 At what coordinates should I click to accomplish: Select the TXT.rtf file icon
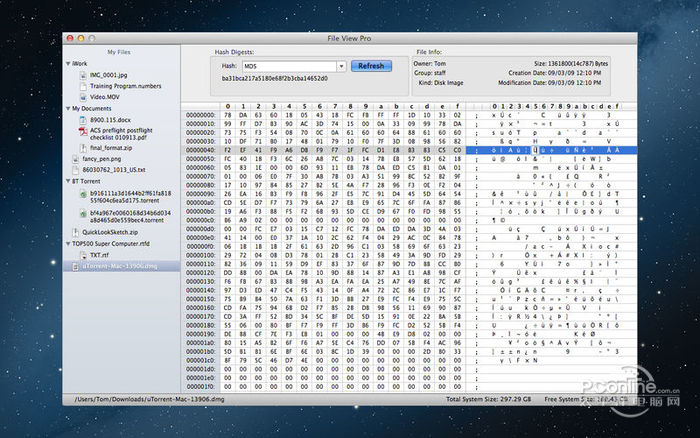(82, 255)
